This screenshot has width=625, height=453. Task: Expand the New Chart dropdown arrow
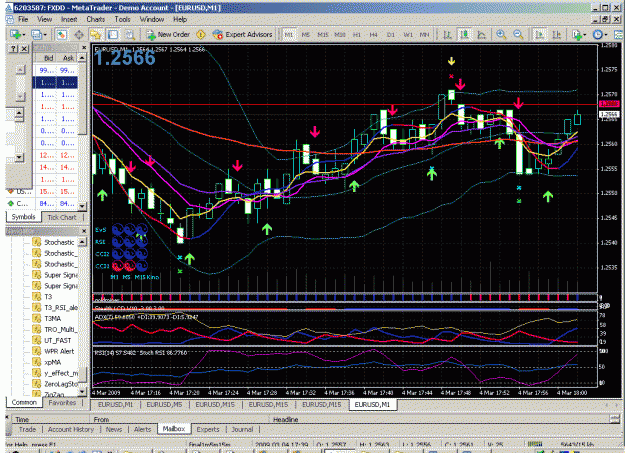click(x=24, y=35)
